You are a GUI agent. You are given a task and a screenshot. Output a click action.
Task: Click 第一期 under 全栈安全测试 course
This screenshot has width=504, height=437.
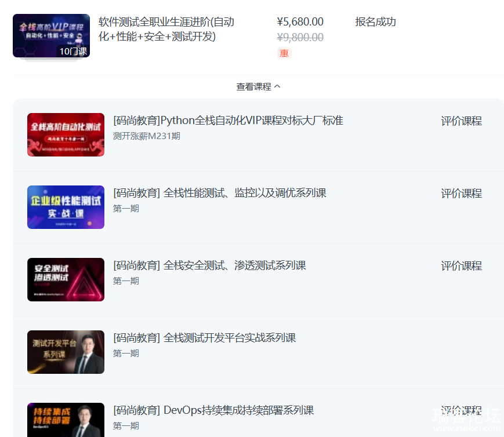coord(126,281)
